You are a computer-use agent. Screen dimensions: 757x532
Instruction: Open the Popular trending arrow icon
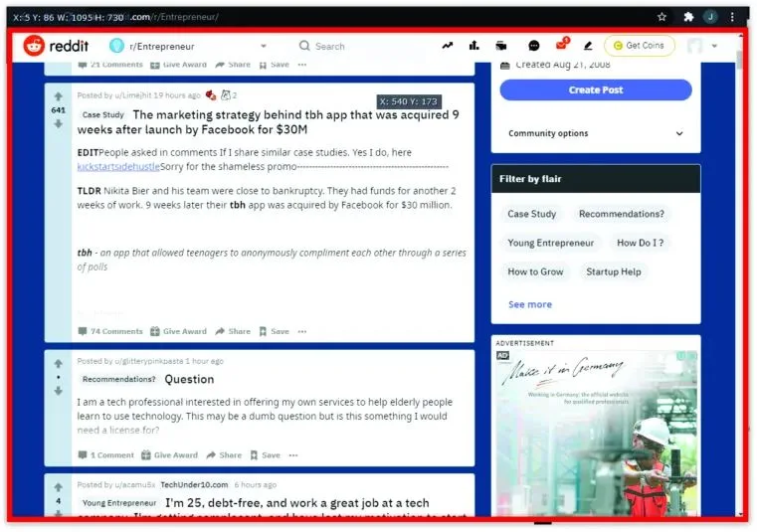pyautogui.click(x=448, y=46)
